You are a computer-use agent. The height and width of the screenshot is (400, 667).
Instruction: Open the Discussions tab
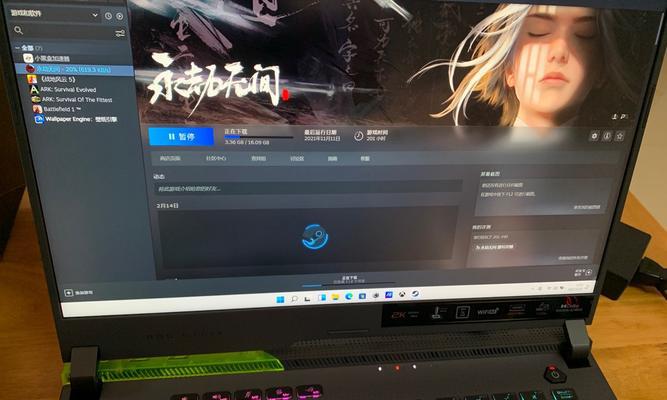[297, 158]
